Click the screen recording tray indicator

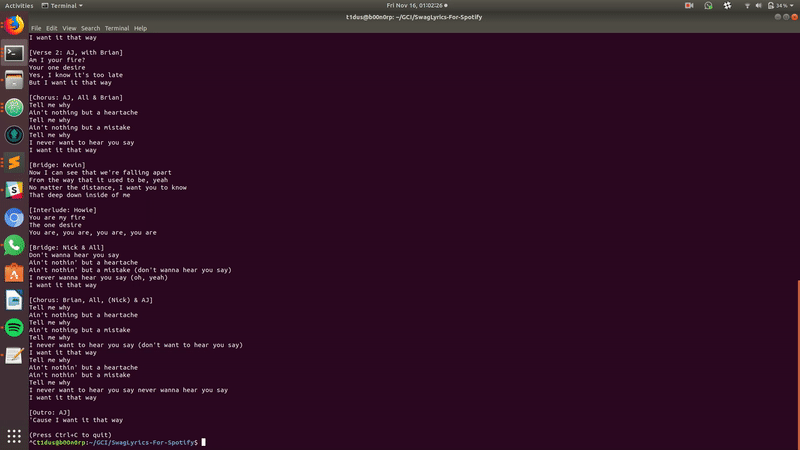click(x=689, y=6)
